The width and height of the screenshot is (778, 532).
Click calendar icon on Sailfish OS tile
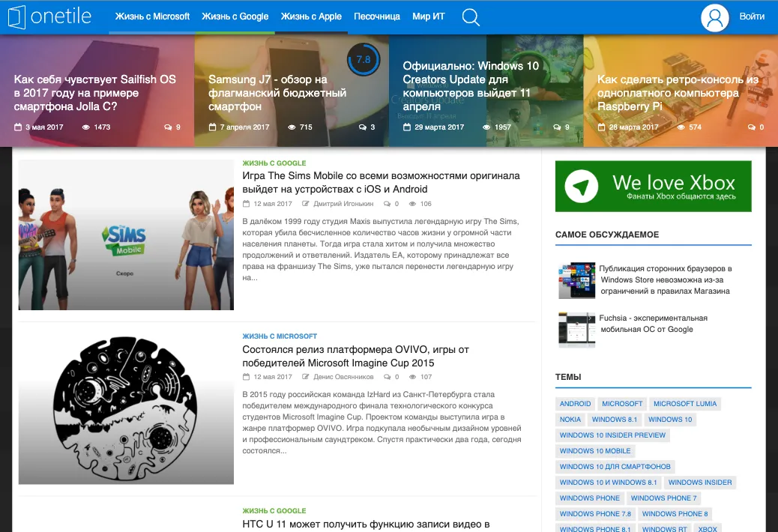(18, 127)
